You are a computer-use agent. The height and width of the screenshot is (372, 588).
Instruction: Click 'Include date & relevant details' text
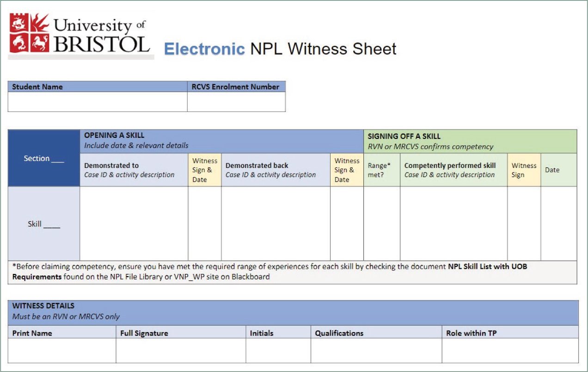tap(136, 145)
